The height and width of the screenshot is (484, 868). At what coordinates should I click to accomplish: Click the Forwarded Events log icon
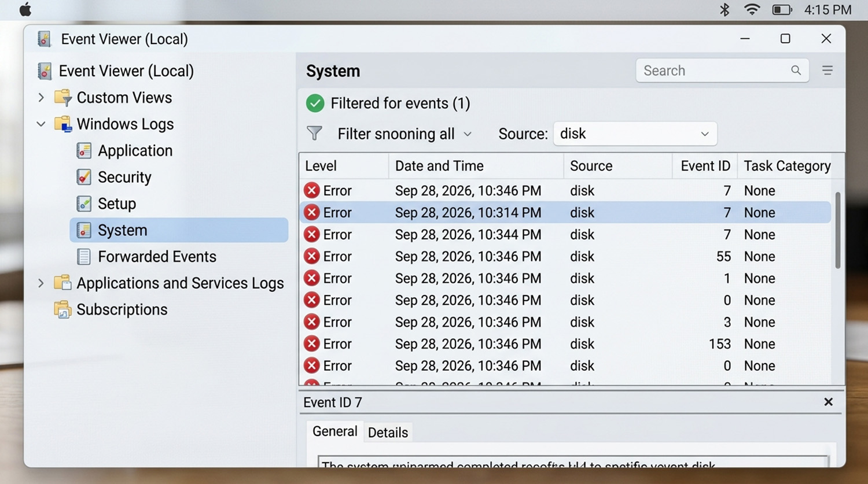tap(84, 257)
